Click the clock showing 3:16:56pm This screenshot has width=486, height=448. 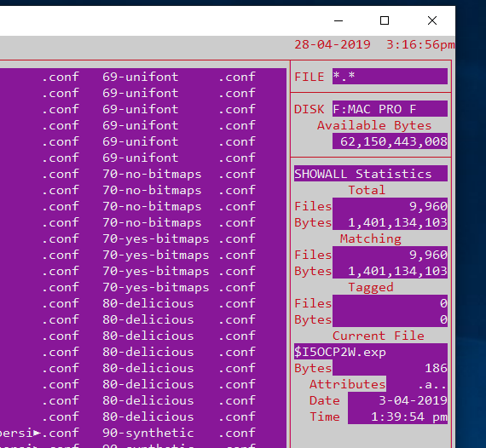click(x=420, y=44)
